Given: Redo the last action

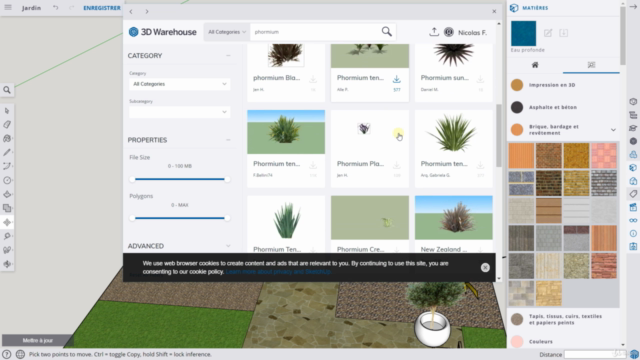Looking at the screenshot, I should click(x=71, y=7).
